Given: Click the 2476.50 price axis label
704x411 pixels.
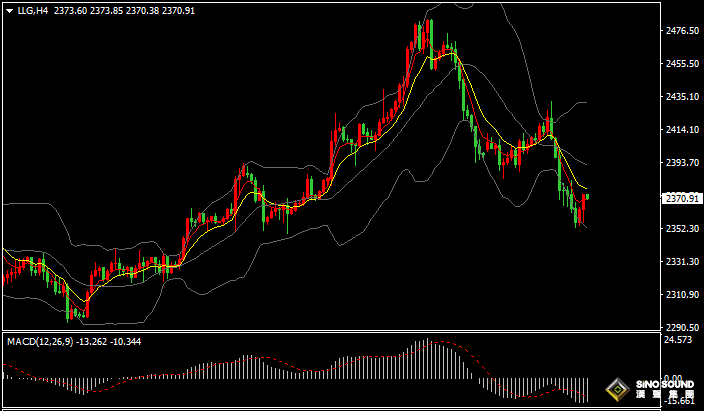Looking at the screenshot, I should click(x=681, y=31).
